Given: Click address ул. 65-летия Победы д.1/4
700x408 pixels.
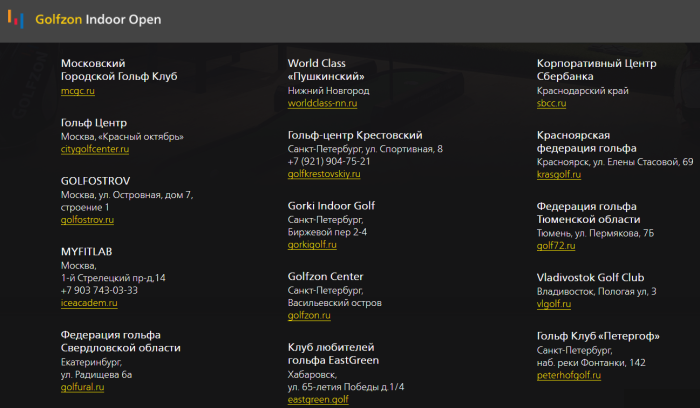Looking at the screenshot, I should tap(346, 387).
